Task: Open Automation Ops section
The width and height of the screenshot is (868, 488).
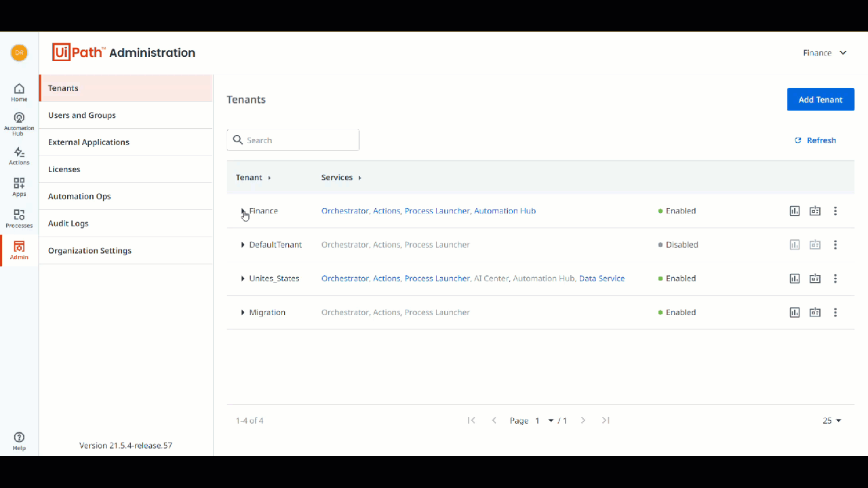Action: click(x=126, y=197)
